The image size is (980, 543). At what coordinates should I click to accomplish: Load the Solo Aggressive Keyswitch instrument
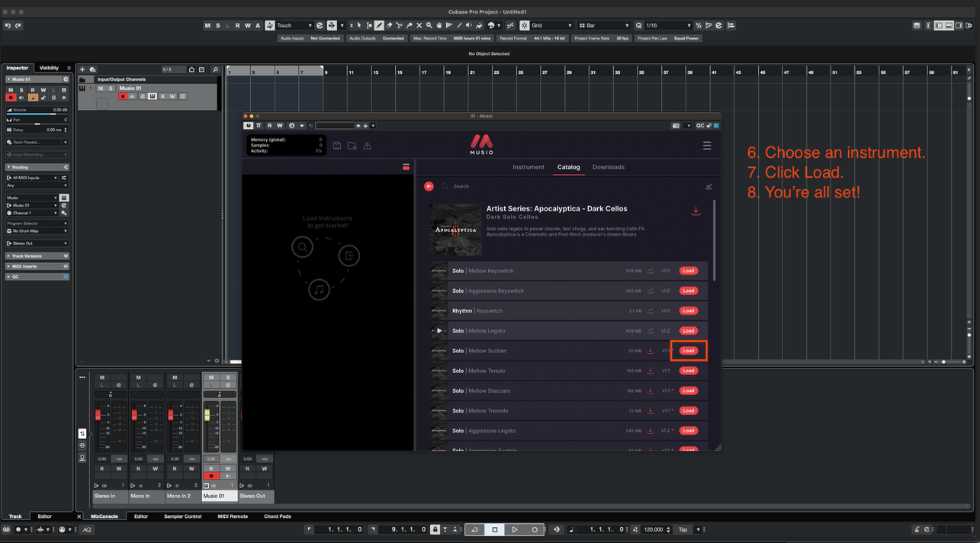689,291
